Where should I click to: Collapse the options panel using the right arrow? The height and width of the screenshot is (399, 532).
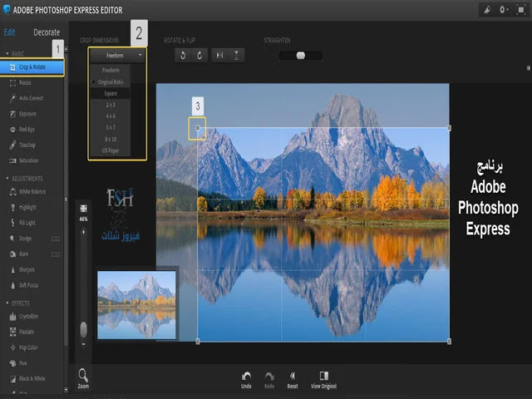pyautogui.click(x=529, y=68)
